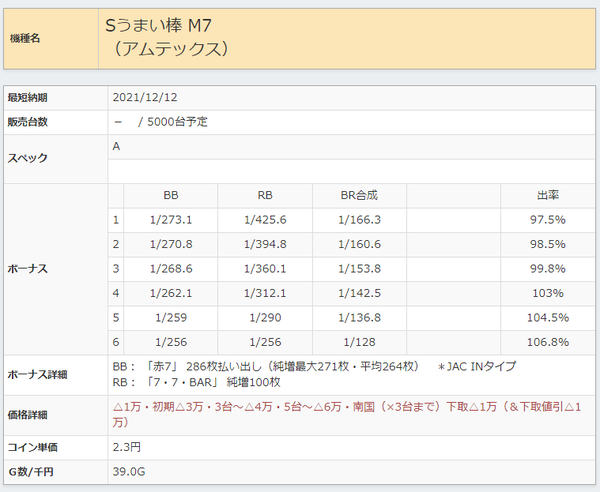Select BR合成 value '1/166.3'

(x=359, y=220)
